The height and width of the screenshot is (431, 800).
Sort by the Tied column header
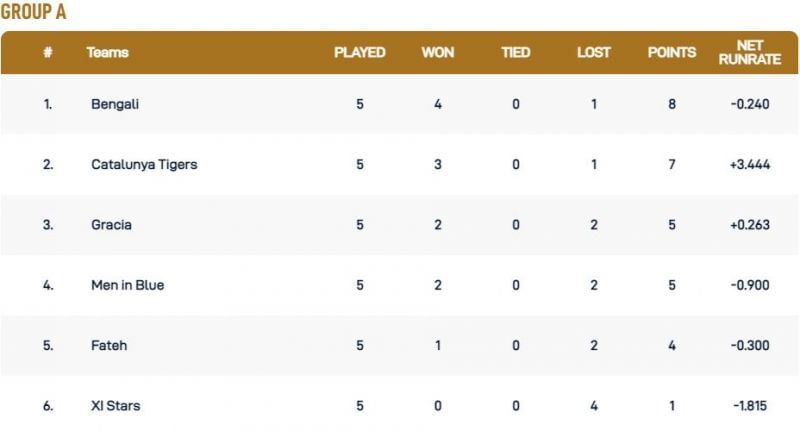[516, 52]
